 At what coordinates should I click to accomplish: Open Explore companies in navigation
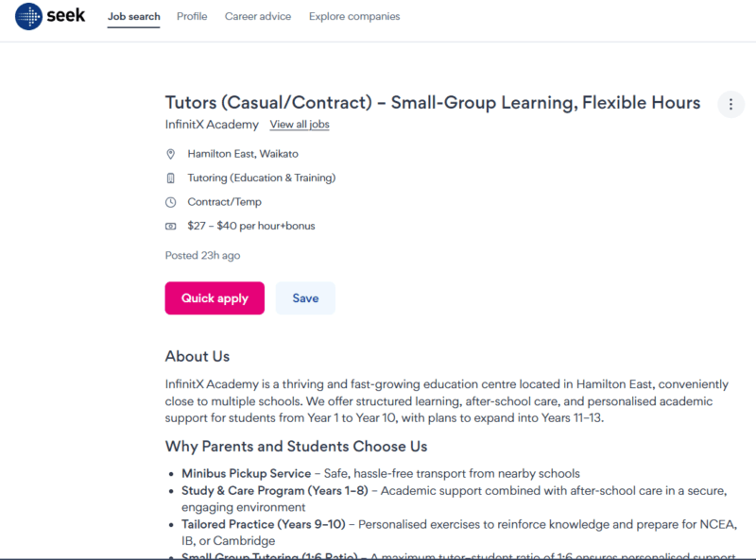coord(354,16)
